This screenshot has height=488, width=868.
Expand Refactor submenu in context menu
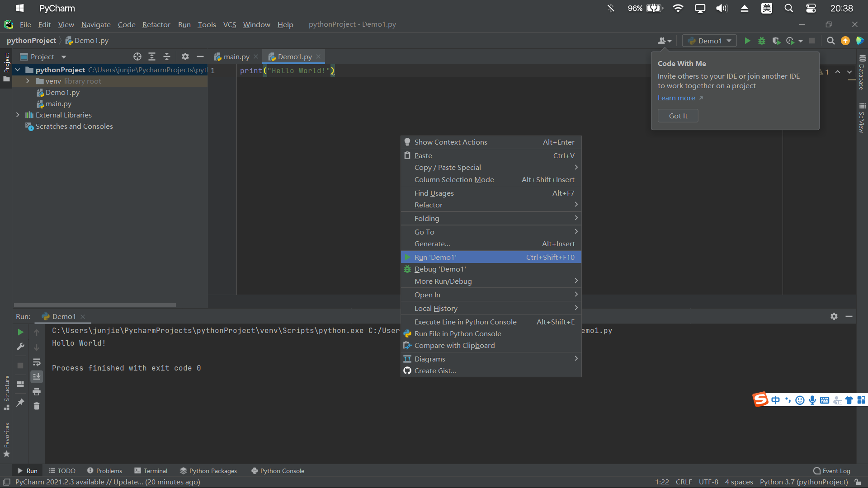point(491,205)
